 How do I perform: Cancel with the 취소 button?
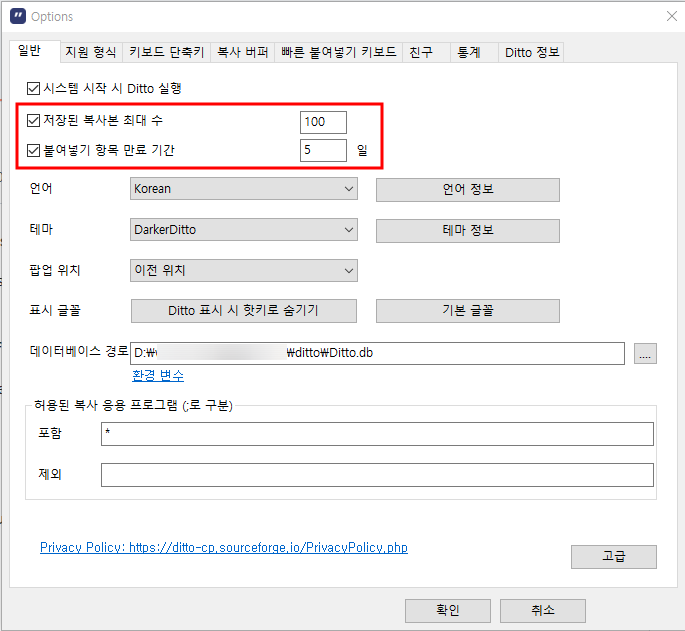pos(543,610)
